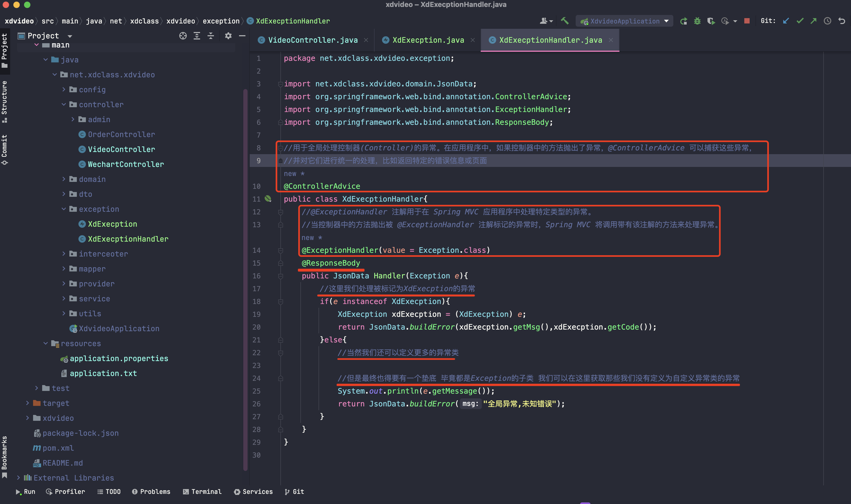The width and height of the screenshot is (851, 504).
Task: Open the Services tool window
Action: coord(253,491)
